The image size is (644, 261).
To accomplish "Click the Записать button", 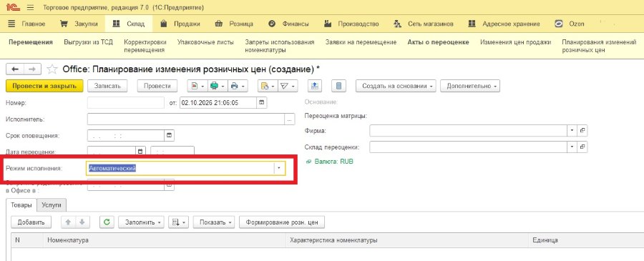I will coord(107,86).
